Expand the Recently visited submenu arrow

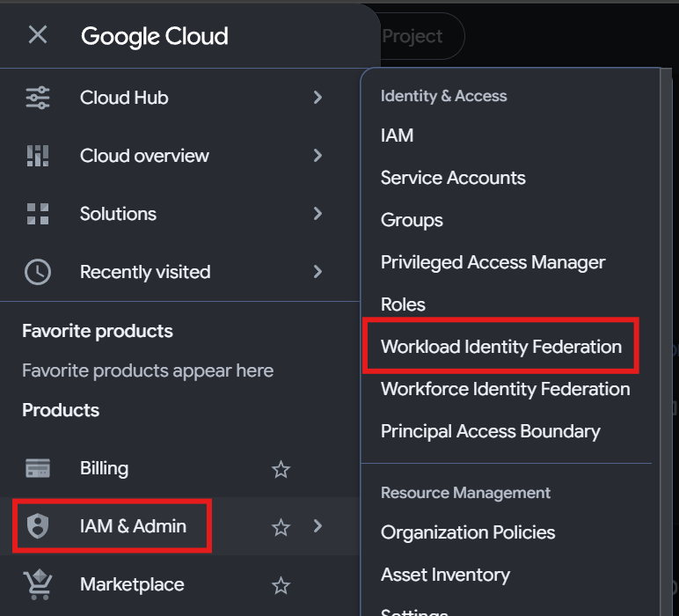pyautogui.click(x=318, y=272)
